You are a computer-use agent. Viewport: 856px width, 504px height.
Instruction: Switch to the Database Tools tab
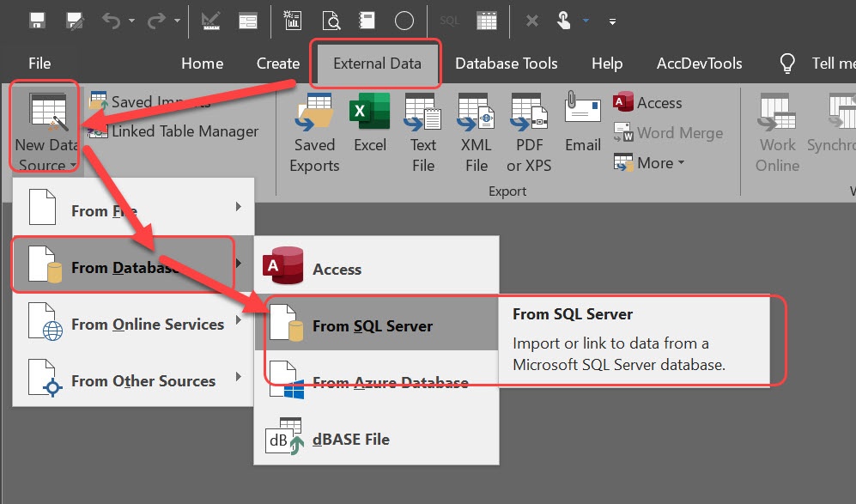506,64
